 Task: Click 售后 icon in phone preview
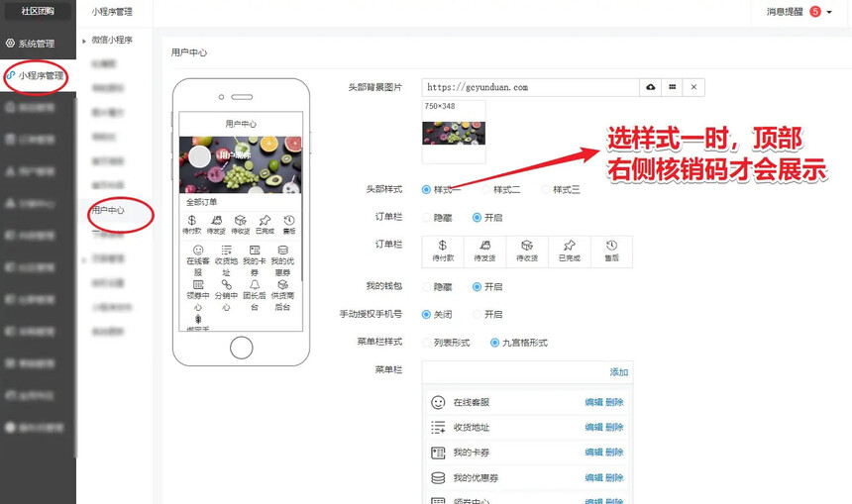click(289, 220)
